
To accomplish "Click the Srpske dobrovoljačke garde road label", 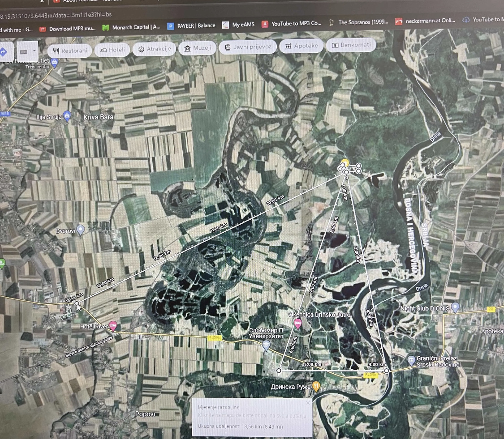I will point(89,346).
